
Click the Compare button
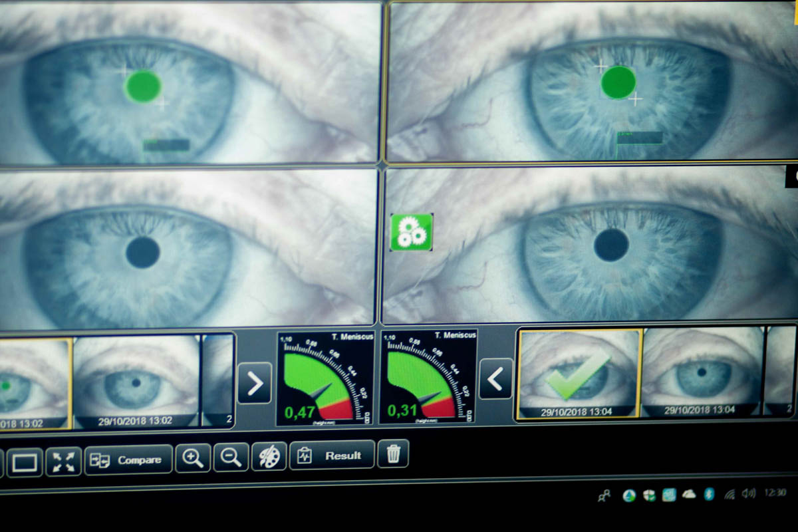[128, 460]
